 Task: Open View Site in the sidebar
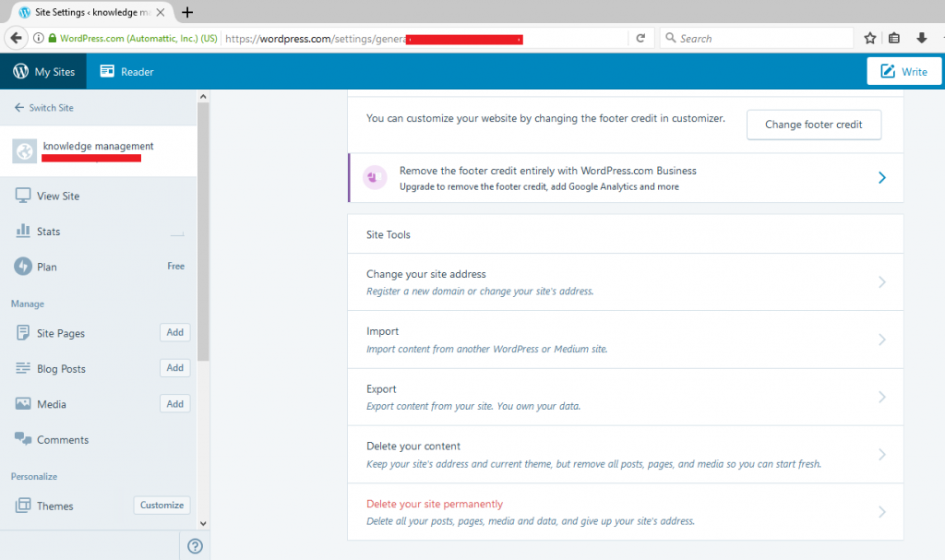coord(98,196)
